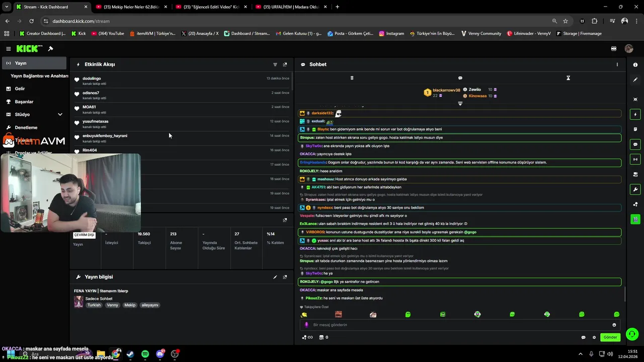The height and width of the screenshot is (362, 644).
Task: Open the Kick hamburger sidebar menu
Action: pyautogui.click(x=8, y=49)
